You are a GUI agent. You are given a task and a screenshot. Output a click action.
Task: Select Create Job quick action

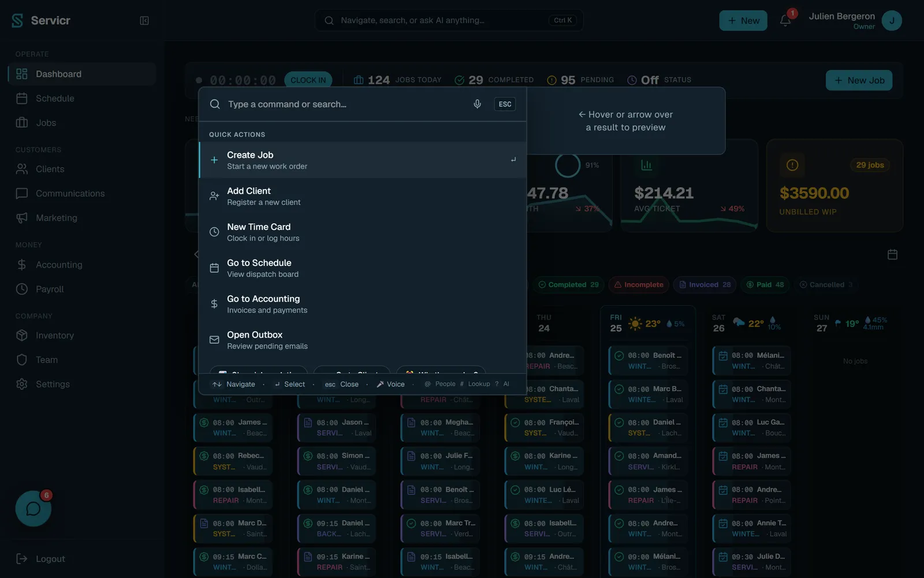tap(363, 160)
